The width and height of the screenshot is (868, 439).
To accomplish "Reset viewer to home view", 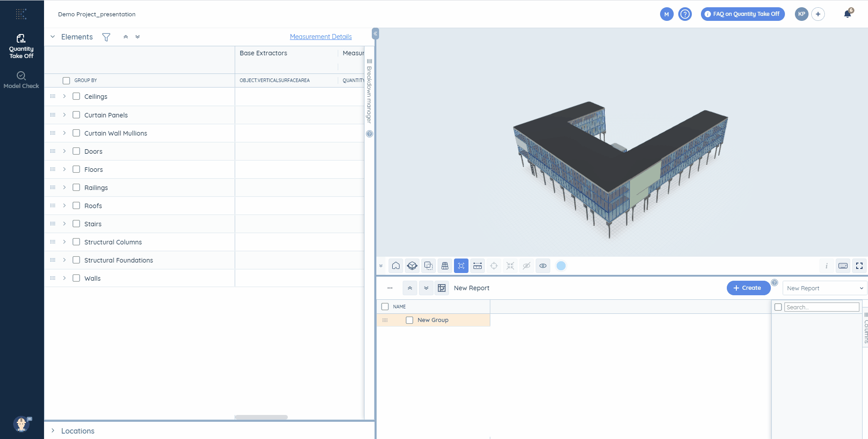I will coord(396,266).
